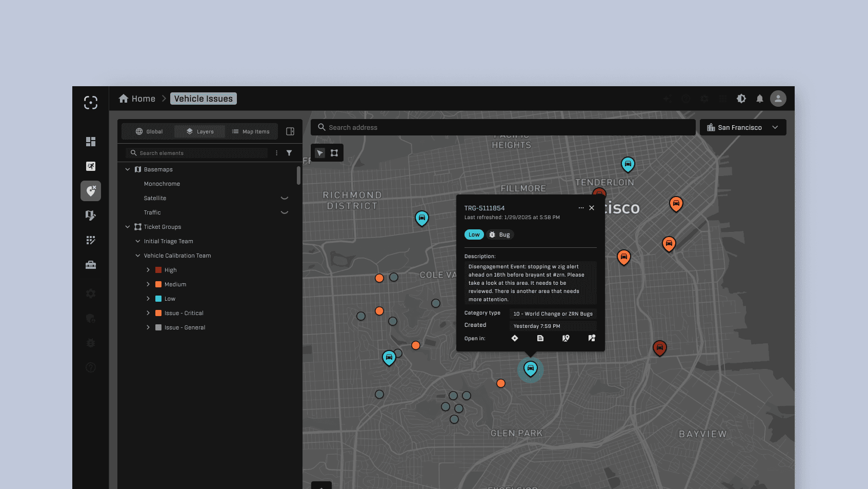Image resolution: width=868 pixels, height=489 pixels.
Task: Click the category type value field
Action: click(553, 314)
